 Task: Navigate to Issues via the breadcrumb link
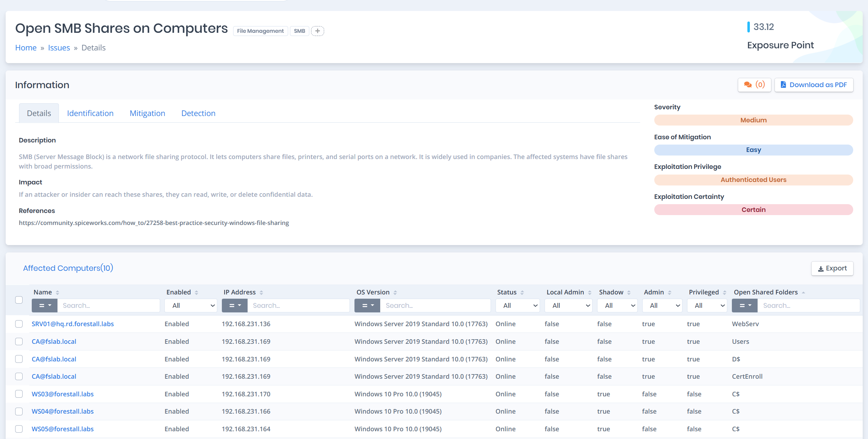click(59, 47)
